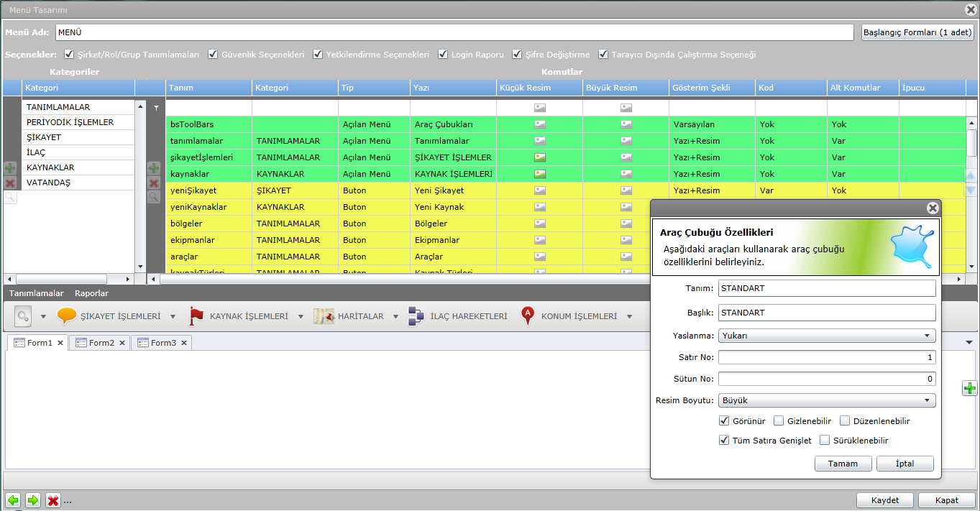The image size is (980, 511).
Task: Click the gear settings toolbar icon
Action: (x=23, y=316)
